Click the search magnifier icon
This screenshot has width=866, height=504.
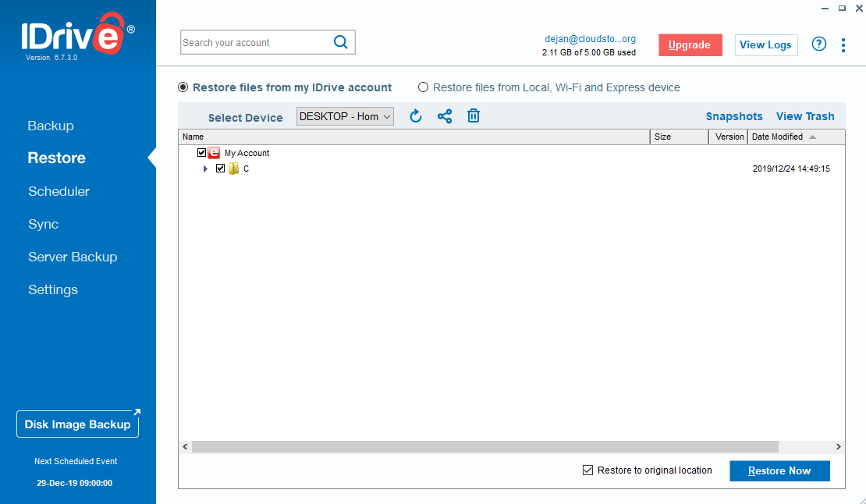click(x=340, y=41)
